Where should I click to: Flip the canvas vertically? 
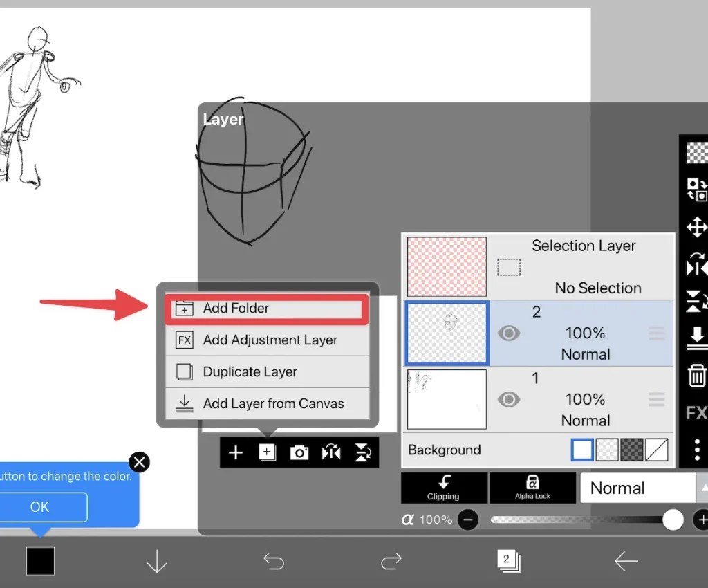point(362,452)
